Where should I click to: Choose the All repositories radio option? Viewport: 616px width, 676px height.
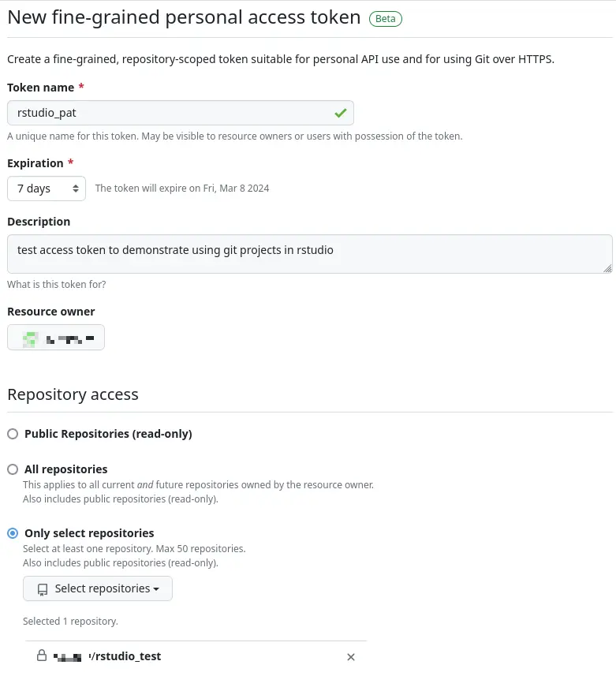13,469
